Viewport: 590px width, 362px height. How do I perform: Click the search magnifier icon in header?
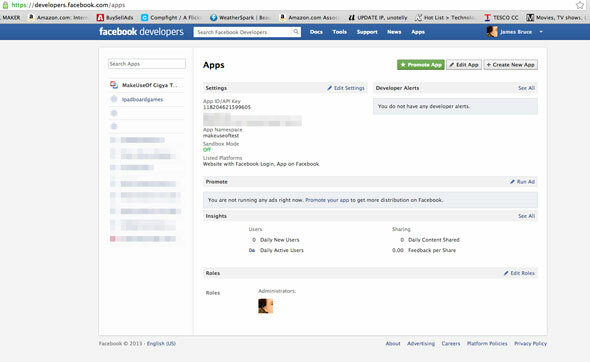click(x=296, y=32)
